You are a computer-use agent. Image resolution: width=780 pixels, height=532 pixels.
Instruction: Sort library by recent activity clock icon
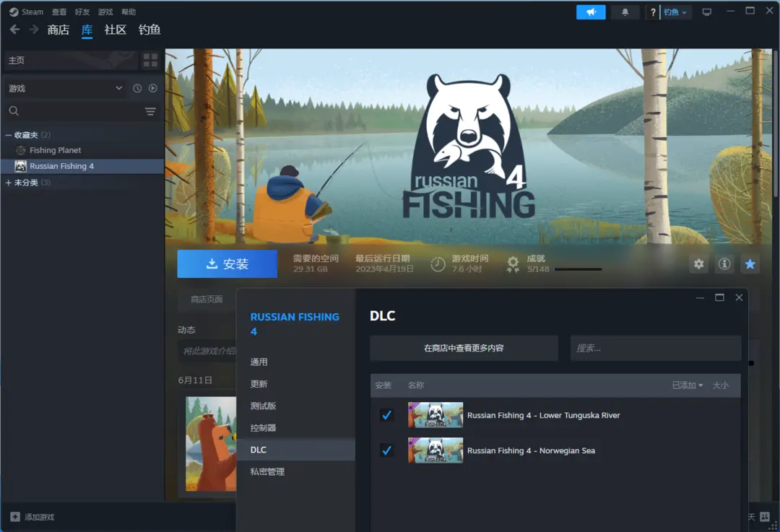coord(137,88)
